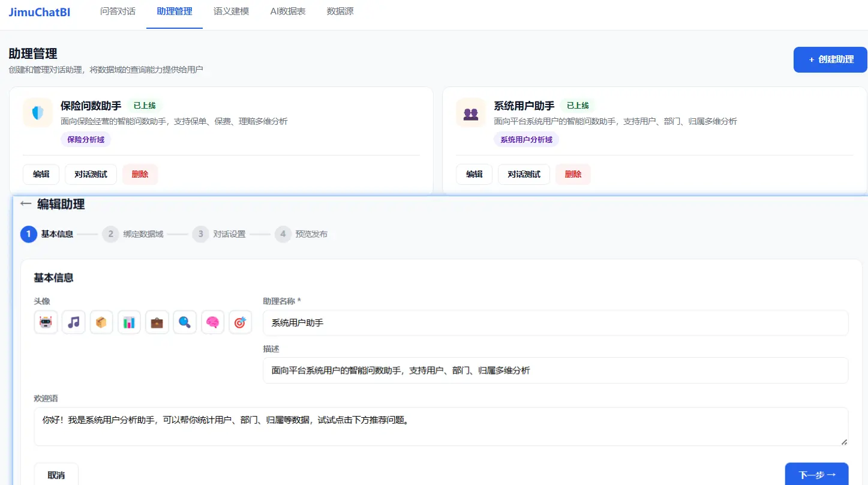The width and height of the screenshot is (868, 485).
Task: Click the 助理管理 page heading
Action: point(33,54)
